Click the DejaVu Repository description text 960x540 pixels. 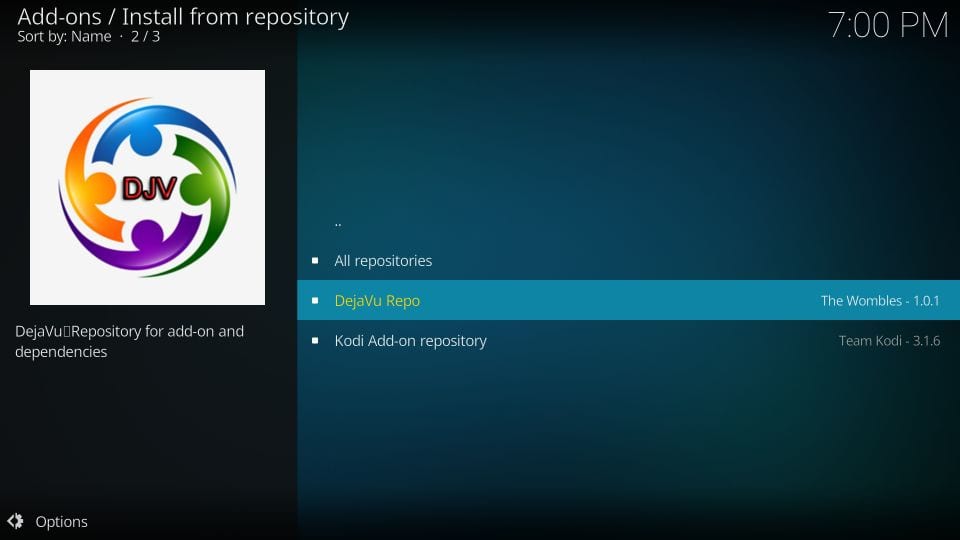(129, 342)
